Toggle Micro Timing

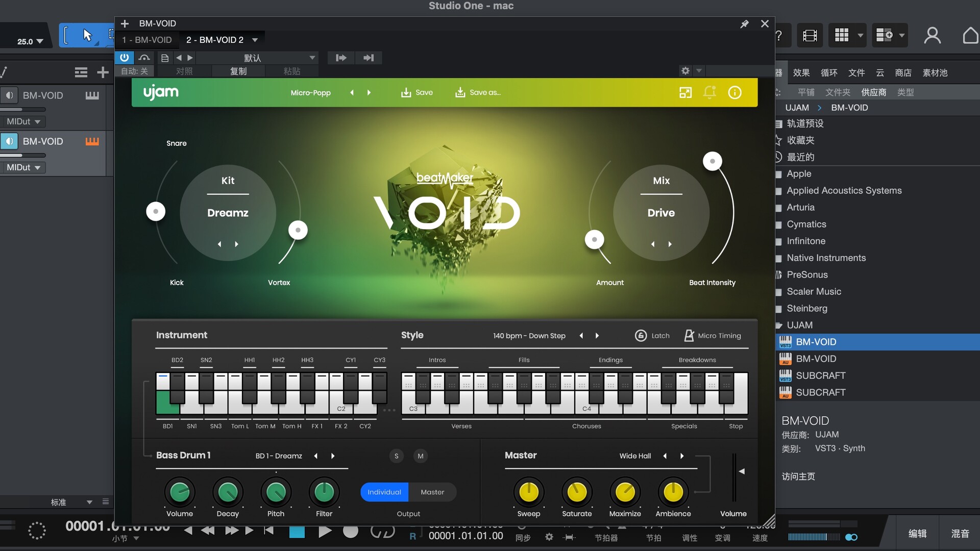pos(713,335)
